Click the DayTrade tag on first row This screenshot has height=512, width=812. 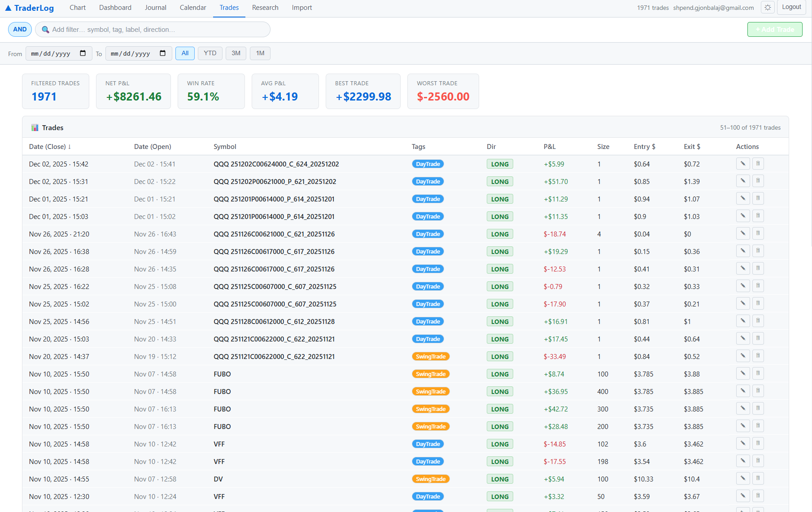tap(428, 164)
